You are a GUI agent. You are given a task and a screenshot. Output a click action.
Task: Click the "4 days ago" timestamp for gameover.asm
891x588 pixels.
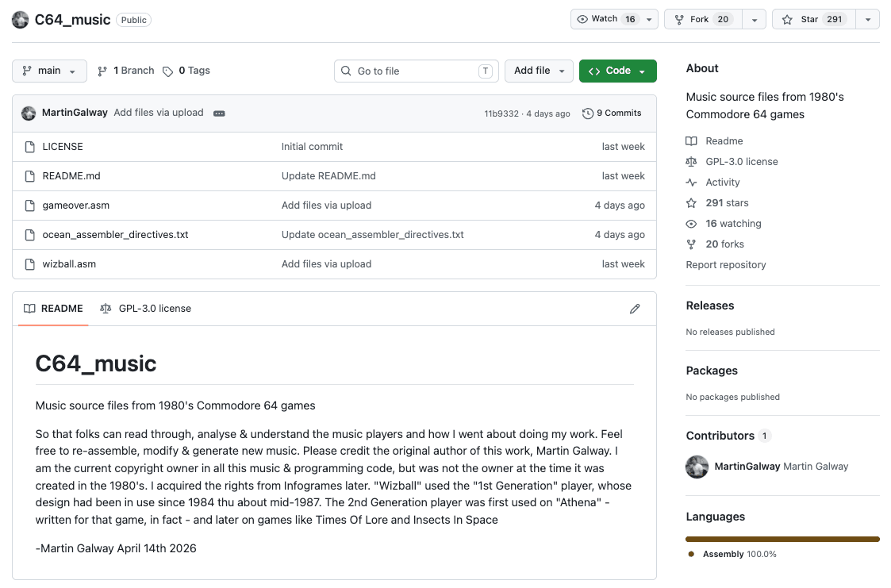(620, 206)
